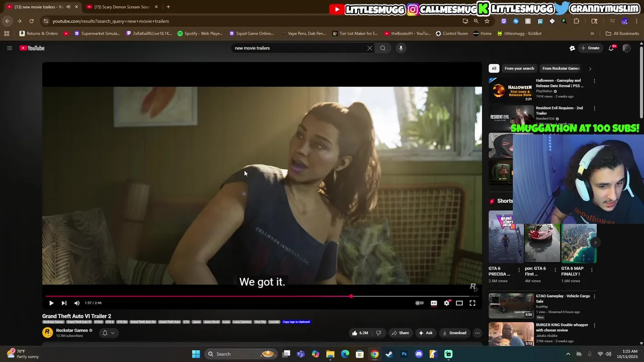Open Chrome three-dot menu

(x=637, y=21)
